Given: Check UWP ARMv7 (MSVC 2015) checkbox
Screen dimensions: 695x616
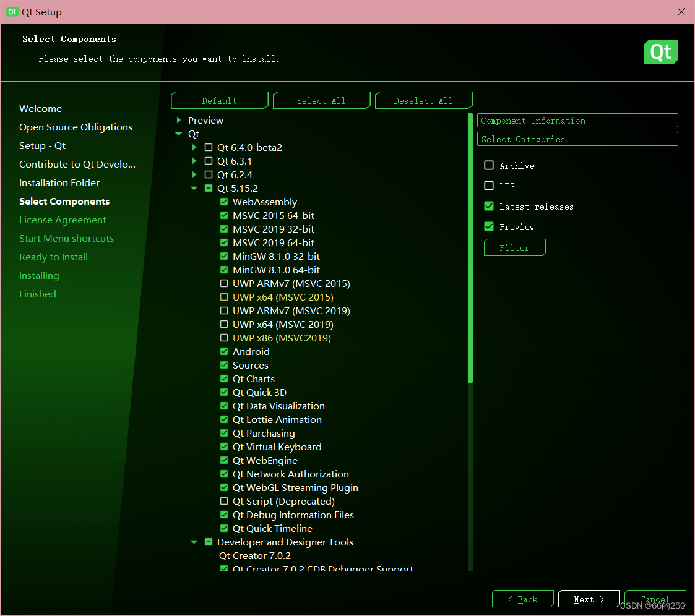Looking at the screenshot, I should tap(224, 283).
